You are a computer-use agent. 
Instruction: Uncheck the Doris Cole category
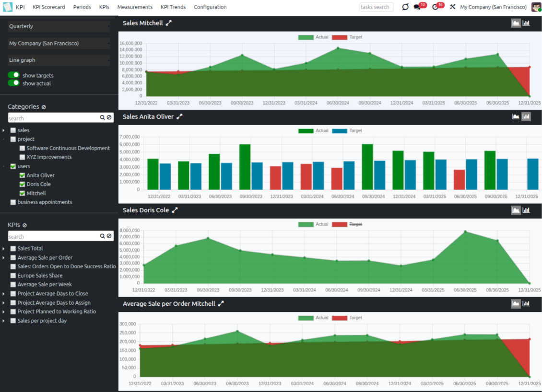pyautogui.click(x=22, y=184)
